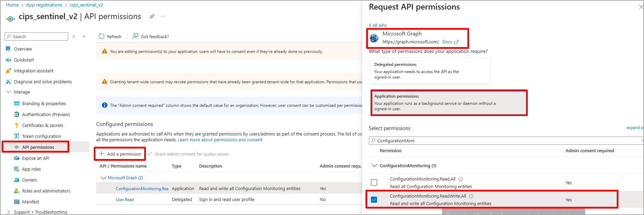This screenshot has width=644, height=215.
Task: Open Certificates & secrets menu item
Action: coord(42,125)
